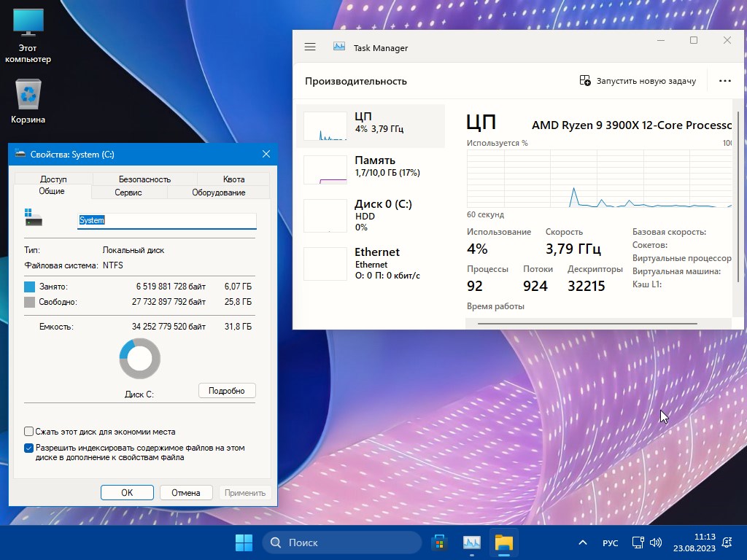Open the Windows Start button

click(x=244, y=542)
